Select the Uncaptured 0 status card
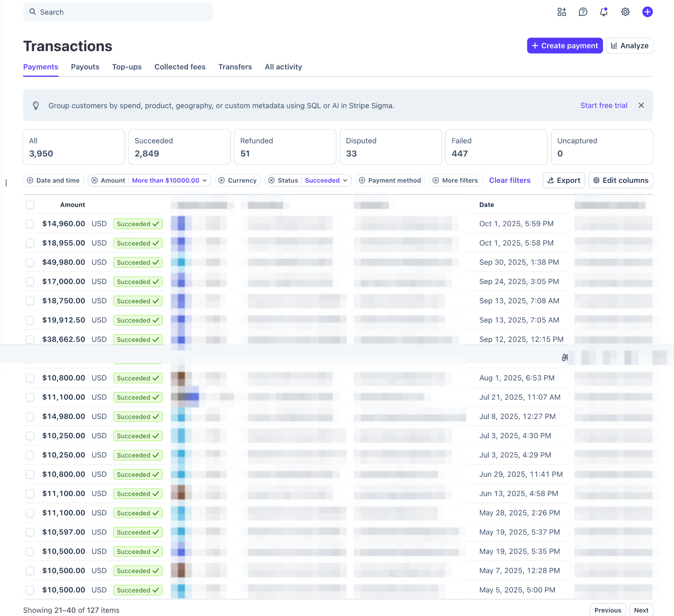The width and height of the screenshot is (674, 616). (x=602, y=147)
